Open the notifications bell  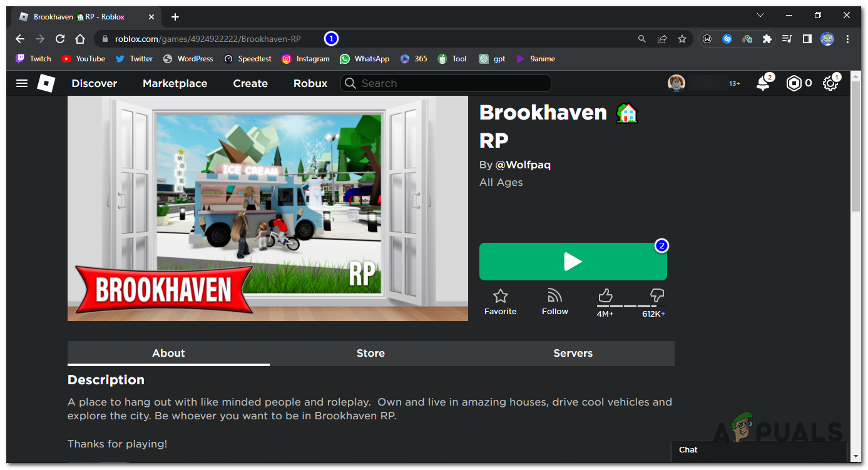(763, 83)
